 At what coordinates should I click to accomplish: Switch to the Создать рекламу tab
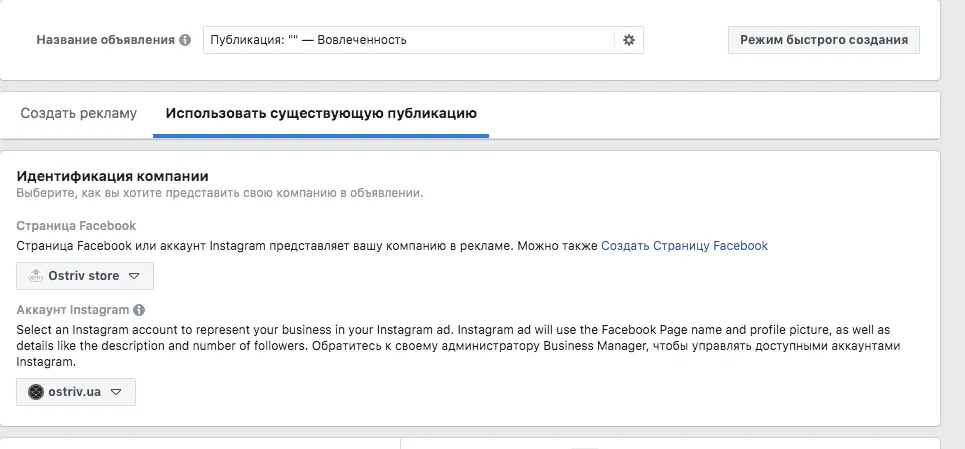pos(79,114)
